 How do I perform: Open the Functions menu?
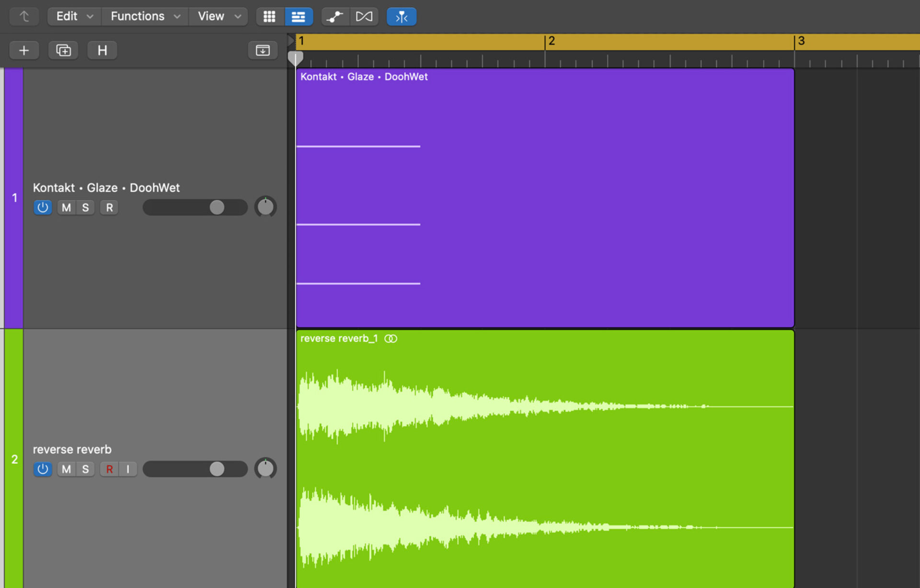click(144, 16)
